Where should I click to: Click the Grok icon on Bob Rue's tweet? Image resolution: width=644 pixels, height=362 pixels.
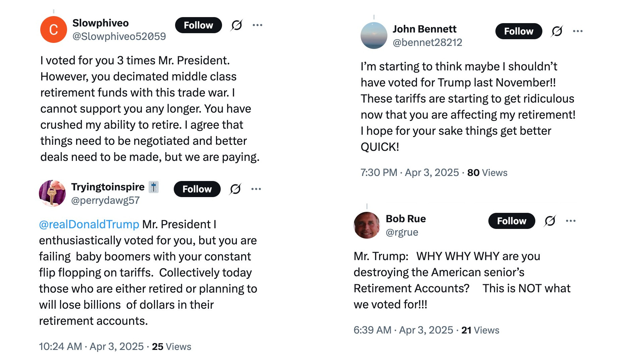pyautogui.click(x=550, y=221)
